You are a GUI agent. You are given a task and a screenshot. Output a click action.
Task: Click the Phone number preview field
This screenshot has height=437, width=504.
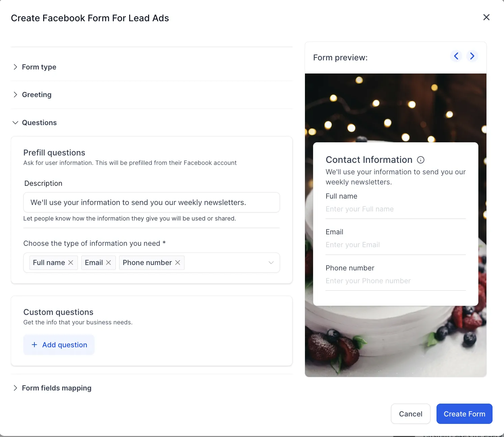tap(395, 281)
